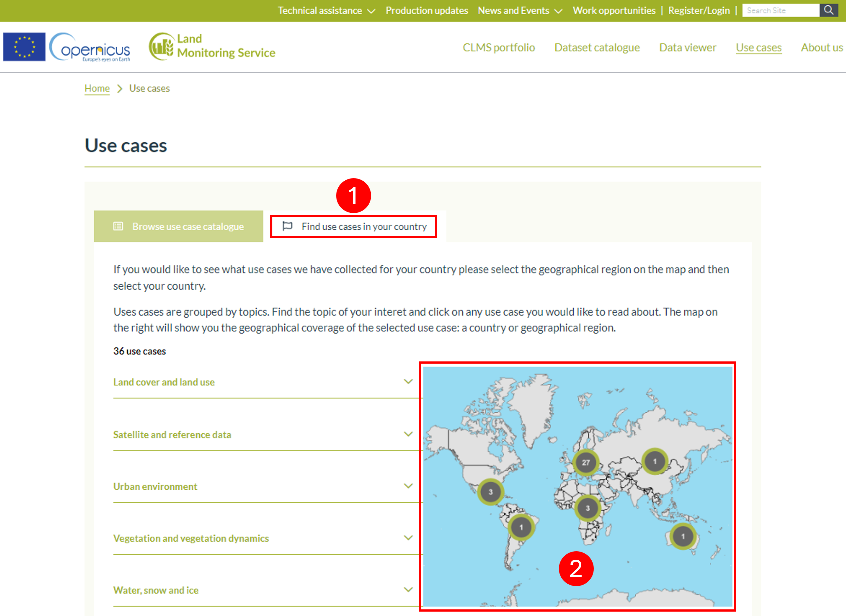Viewport: 846px width, 616px height.
Task: Select the Australia cluster marker showing 1
Action: (x=683, y=536)
